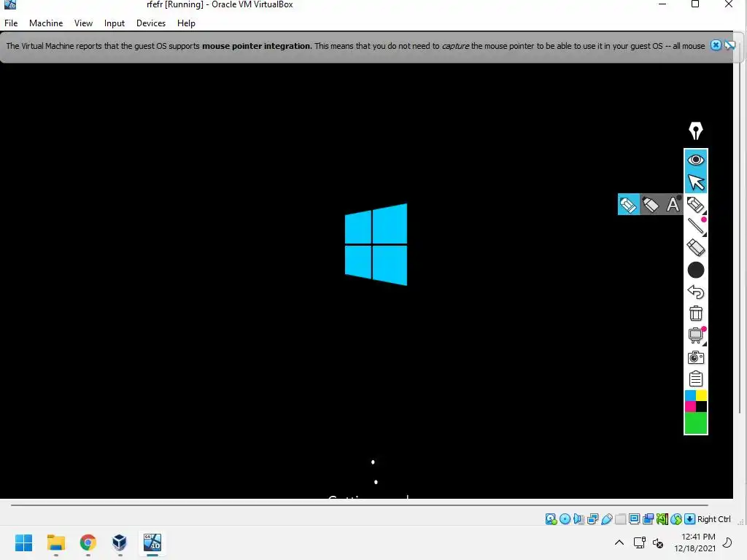This screenshot has height=560, width=747.
Task: Choose the pencil option in the flyout
Action: (x=628, y=205)
